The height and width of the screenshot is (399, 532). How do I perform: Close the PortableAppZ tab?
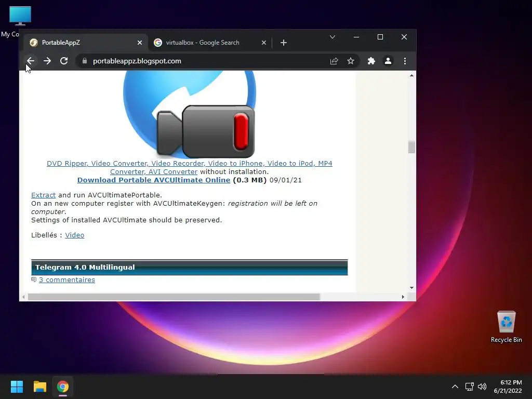coord(139,43)
